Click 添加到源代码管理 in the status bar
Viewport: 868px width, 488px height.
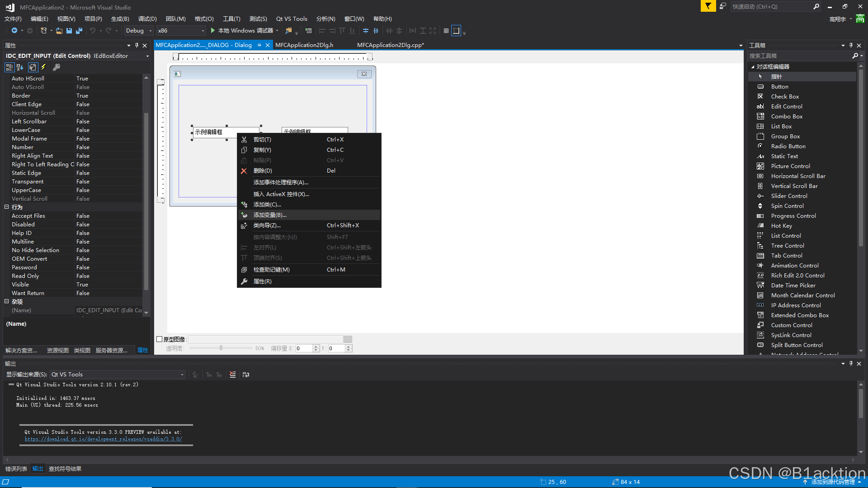[834, 481]
